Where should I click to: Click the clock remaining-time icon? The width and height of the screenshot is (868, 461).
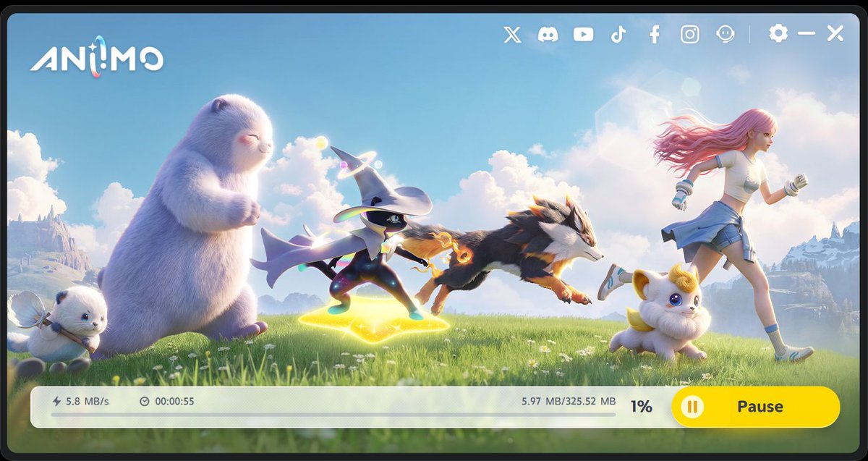tap(144, 401)
